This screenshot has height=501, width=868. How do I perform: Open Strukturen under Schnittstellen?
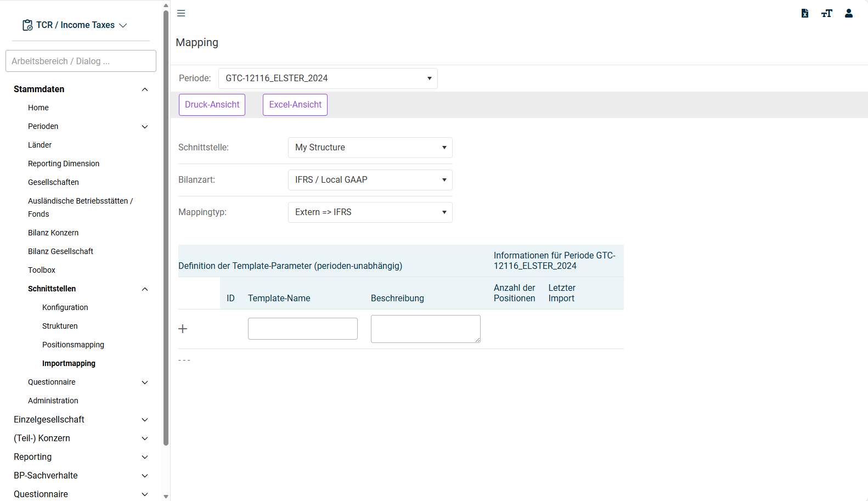[60, 326]
